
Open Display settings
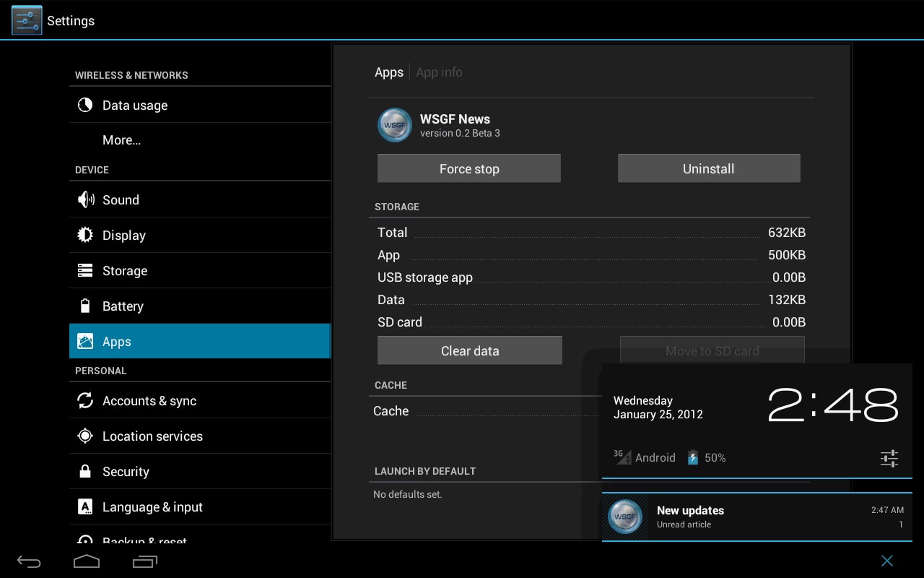200,235
